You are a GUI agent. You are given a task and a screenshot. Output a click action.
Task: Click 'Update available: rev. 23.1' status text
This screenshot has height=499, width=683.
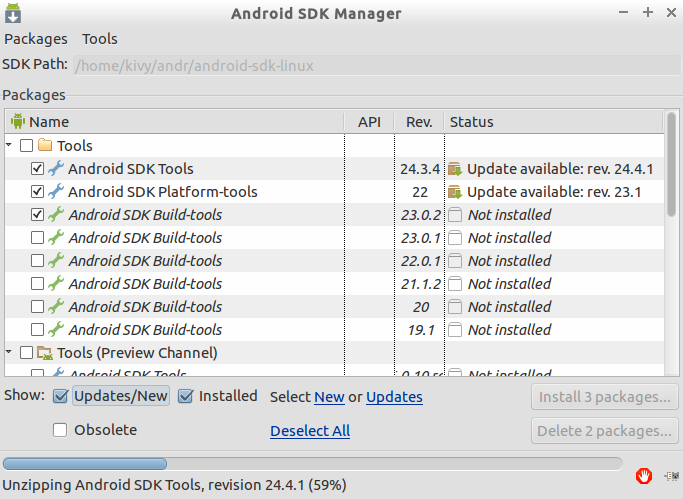click(554, 192)
